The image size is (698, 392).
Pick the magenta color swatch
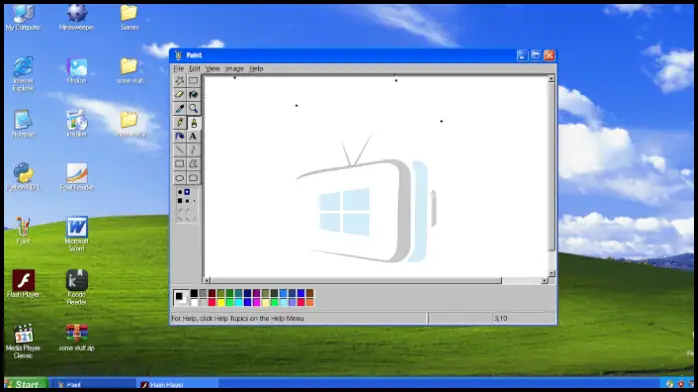tap(256, 303)
